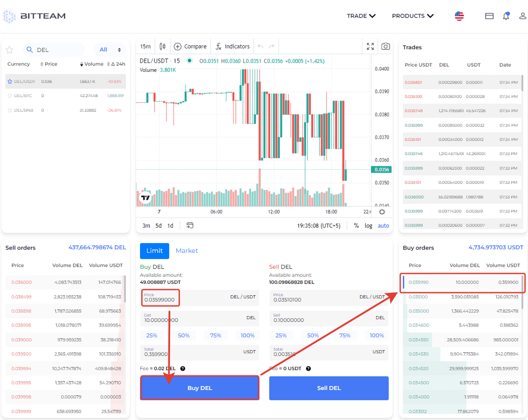The image size is (528, 420).
Task: Click the TradingView logo badge
Action: pos(145,197)
